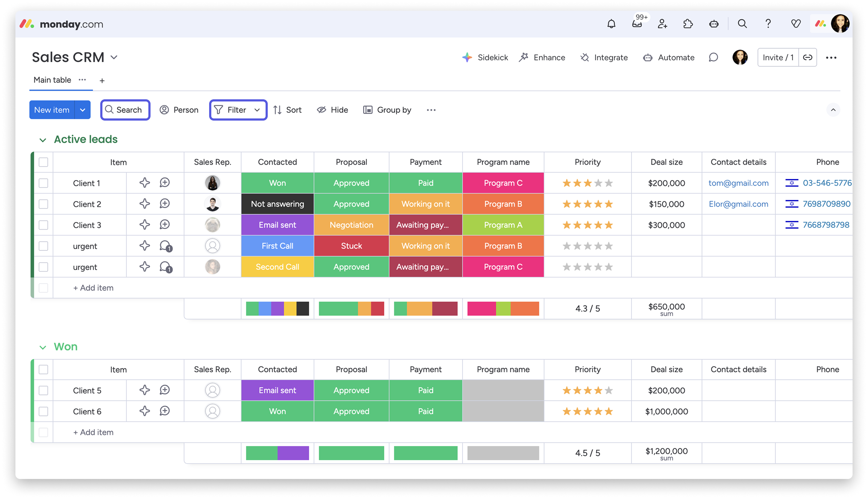The image size is (868, 499).
Task: Click the Program A green status cell
Action: click(503, 225)
